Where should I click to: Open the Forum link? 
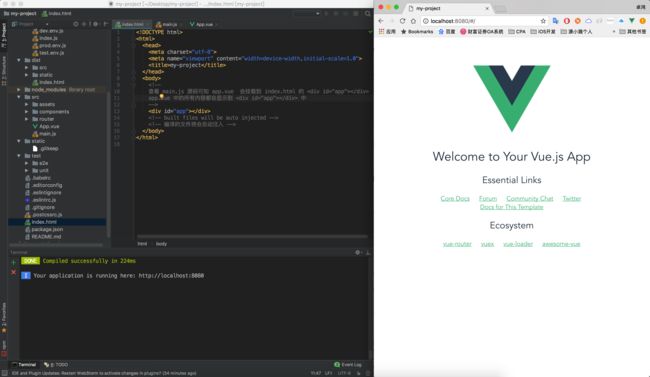click(488, 199)
